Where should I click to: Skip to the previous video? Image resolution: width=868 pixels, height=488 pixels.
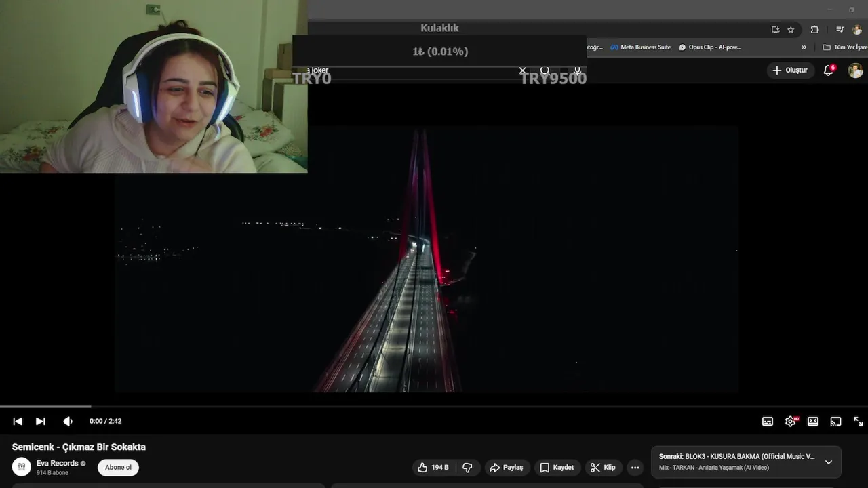(18, 421)
